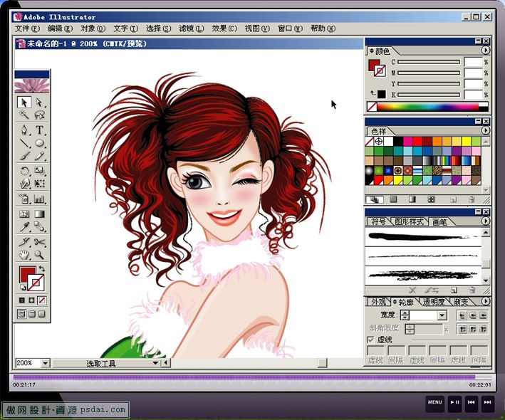The image size is (505, 420).
Task: Choose the Scale tool
Action: (40, 171)
